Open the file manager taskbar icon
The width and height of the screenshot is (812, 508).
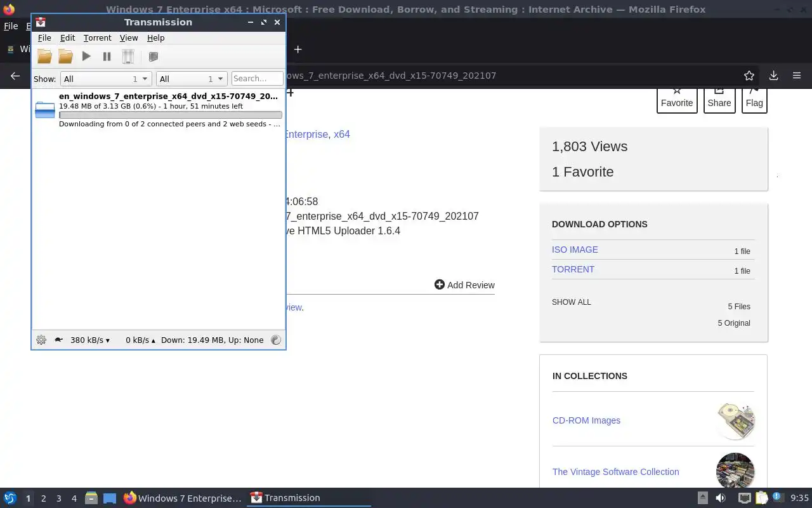91,498
